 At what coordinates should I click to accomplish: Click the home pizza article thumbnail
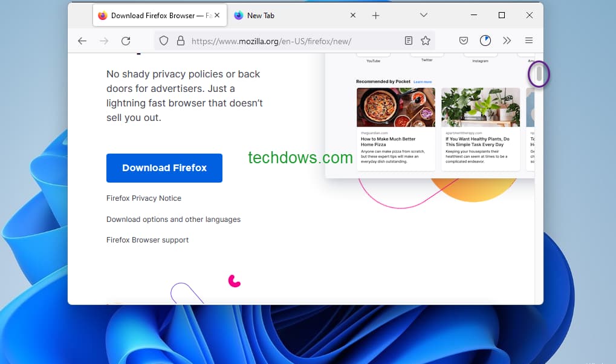click(x=396, y=107)
